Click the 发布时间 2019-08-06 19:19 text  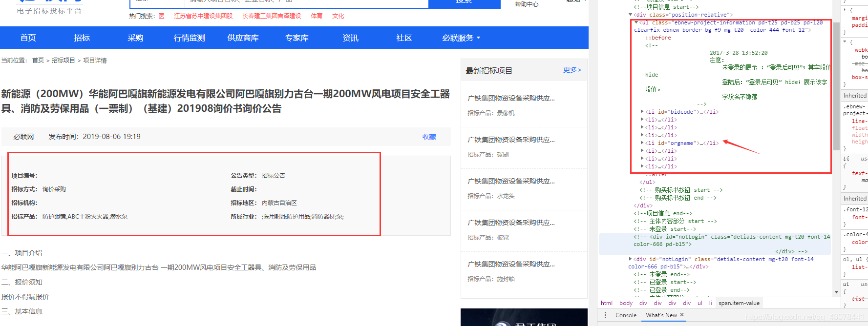pos(94,137)
